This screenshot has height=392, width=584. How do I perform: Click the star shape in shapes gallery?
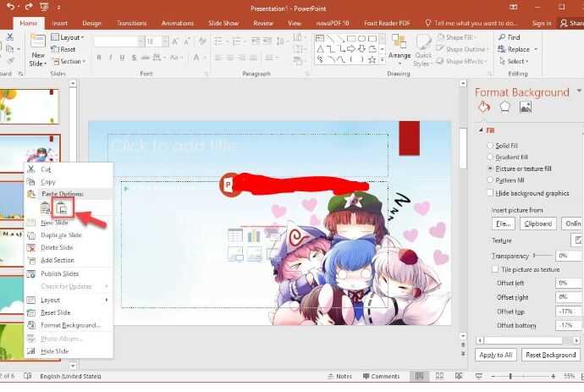(x=372, y=59)
